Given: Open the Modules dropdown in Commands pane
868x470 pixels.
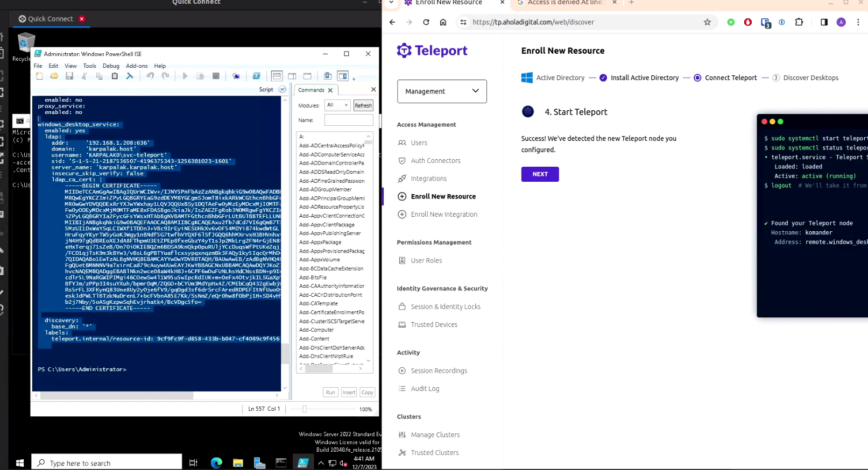Looking at the screenshot, I should click(x=337, y=105).
